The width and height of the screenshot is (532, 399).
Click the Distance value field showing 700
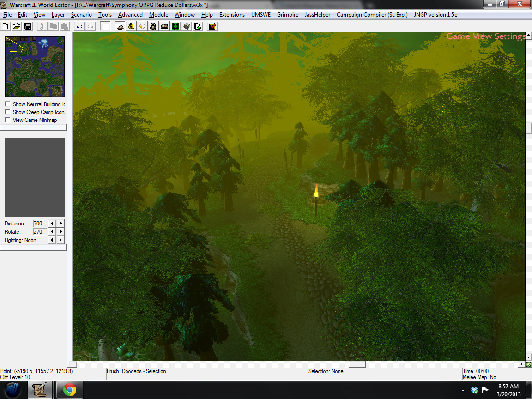(x=40, y=223)
